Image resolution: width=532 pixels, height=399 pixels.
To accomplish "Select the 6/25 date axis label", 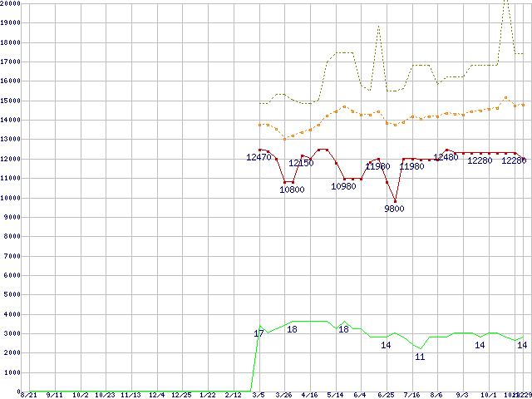I will coord(386,396).
